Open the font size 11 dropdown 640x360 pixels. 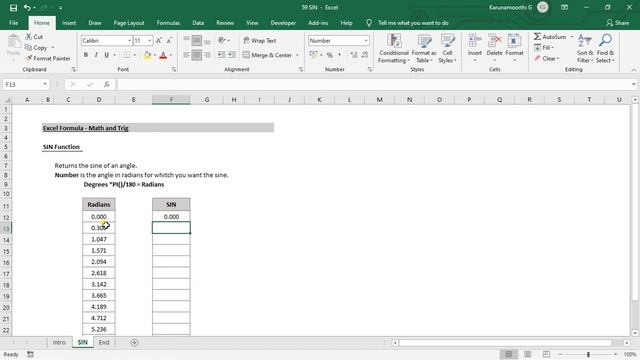pos(149,40)
